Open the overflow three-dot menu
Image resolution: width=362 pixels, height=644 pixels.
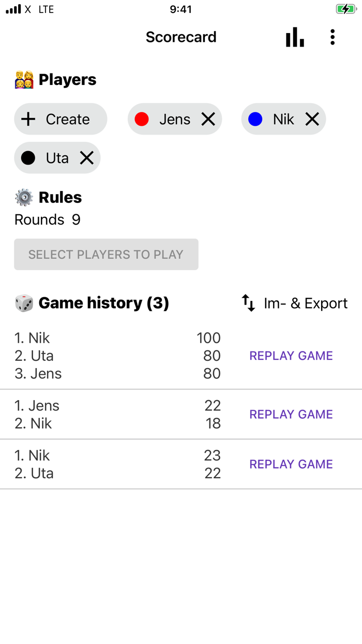pyautogui.click(x=333, y=37)
